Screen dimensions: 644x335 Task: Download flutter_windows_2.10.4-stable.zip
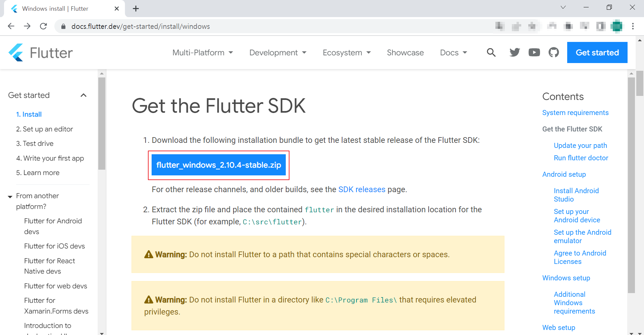[219, 165]
